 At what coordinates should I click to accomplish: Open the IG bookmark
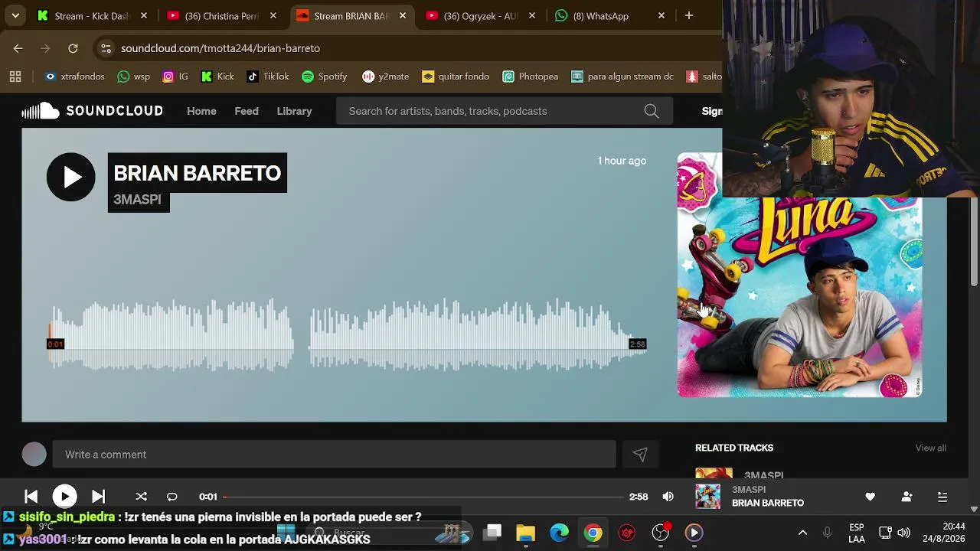[x=175, y=77]
